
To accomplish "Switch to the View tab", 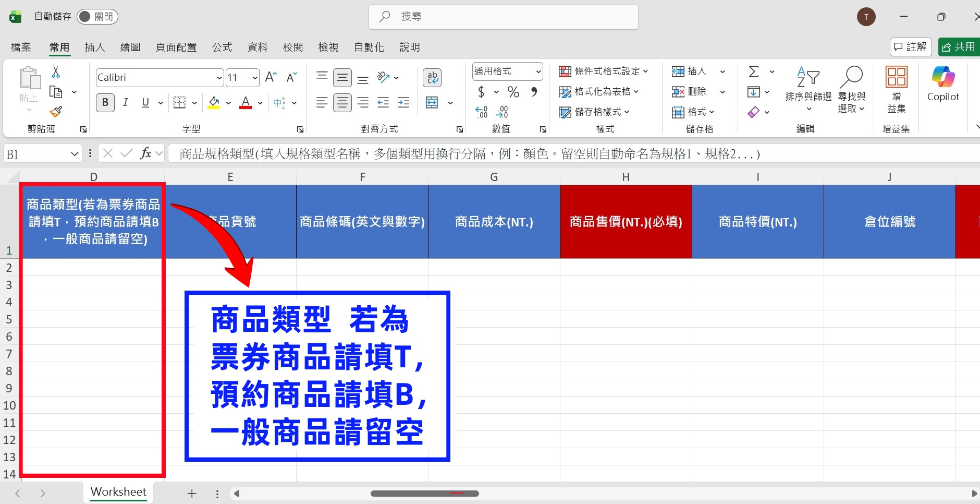I will point(328,47).
